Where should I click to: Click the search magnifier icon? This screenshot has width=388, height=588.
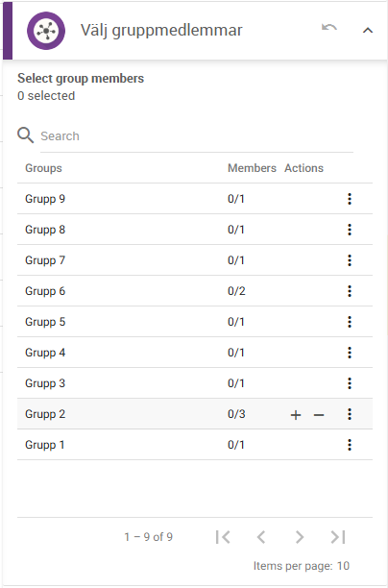coord(26,135)
